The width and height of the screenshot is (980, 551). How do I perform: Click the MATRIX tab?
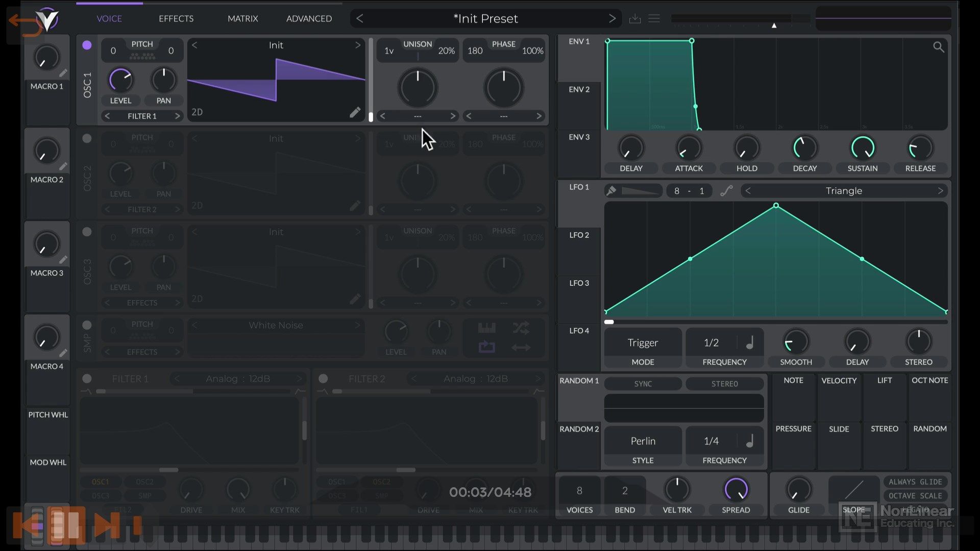pos(243,18)
